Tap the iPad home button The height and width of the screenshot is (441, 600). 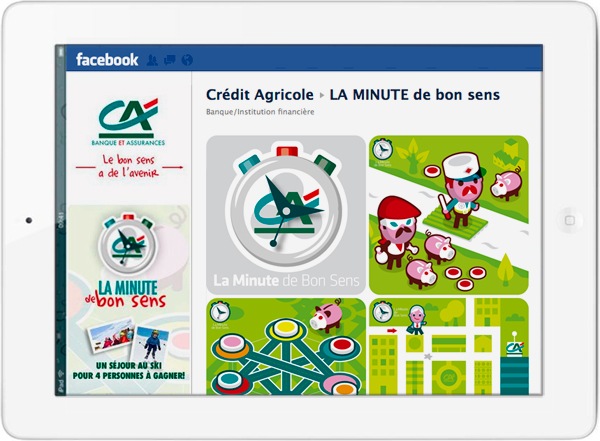570,220
